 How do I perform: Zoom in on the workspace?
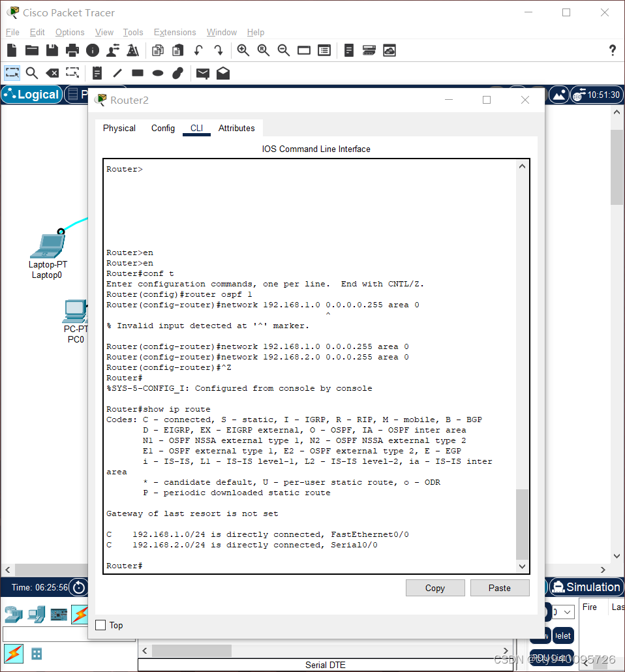coord(243,51)
